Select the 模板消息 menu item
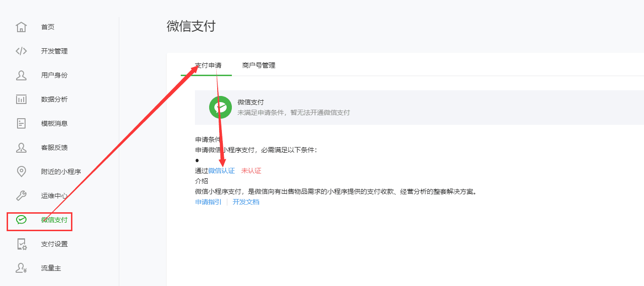The height and width of the screenshot is (286, 644). 54,123
